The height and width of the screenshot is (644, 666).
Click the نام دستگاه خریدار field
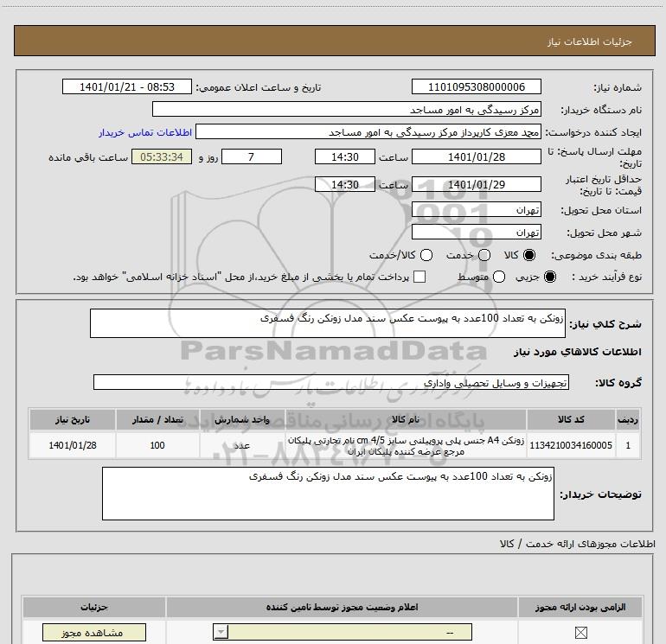point(347,110)
